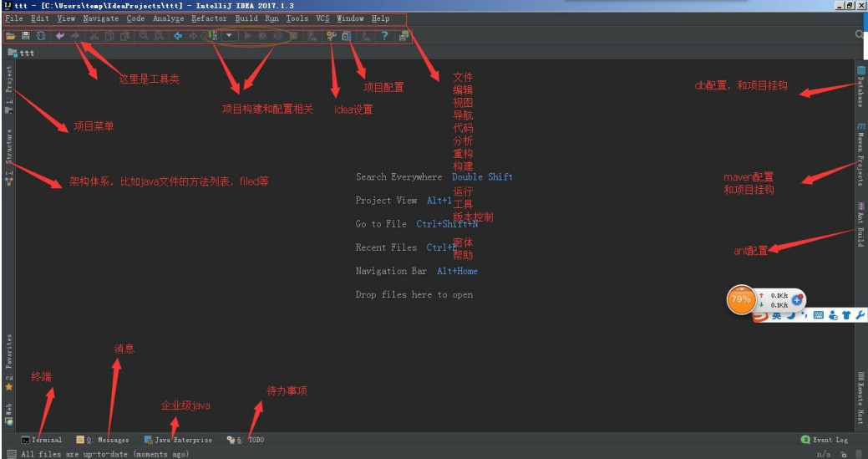Click the blue plus on speed widget

tap(797, 299)
